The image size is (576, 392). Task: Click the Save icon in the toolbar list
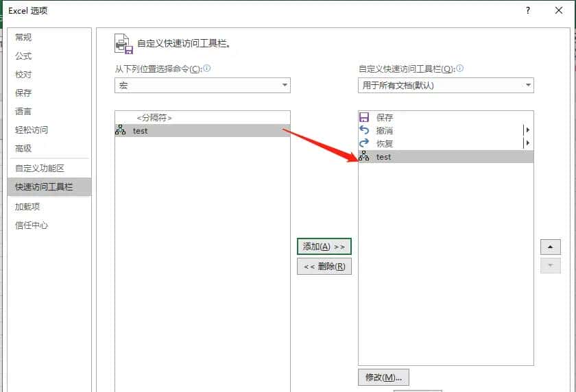pyautogui.click(x=364, y=117)
